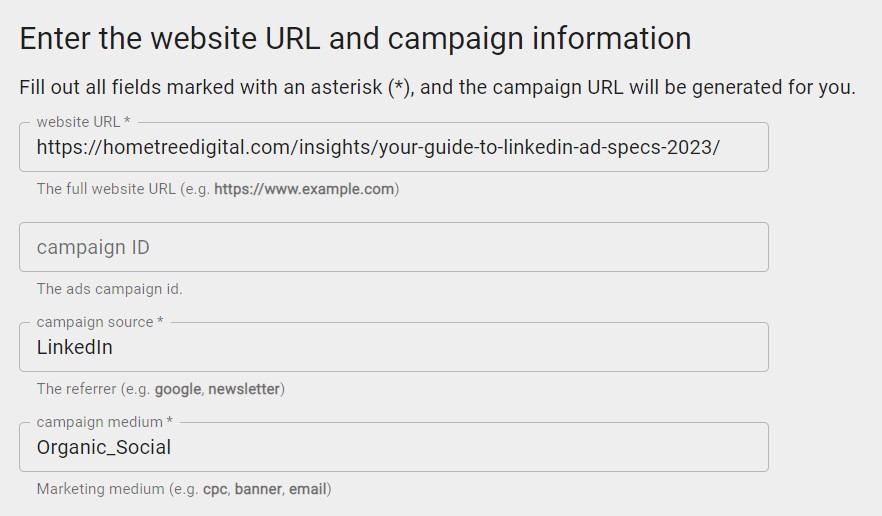Click the 'Marketing medium' helper text
882x516 pixels.
coord(101,489)
